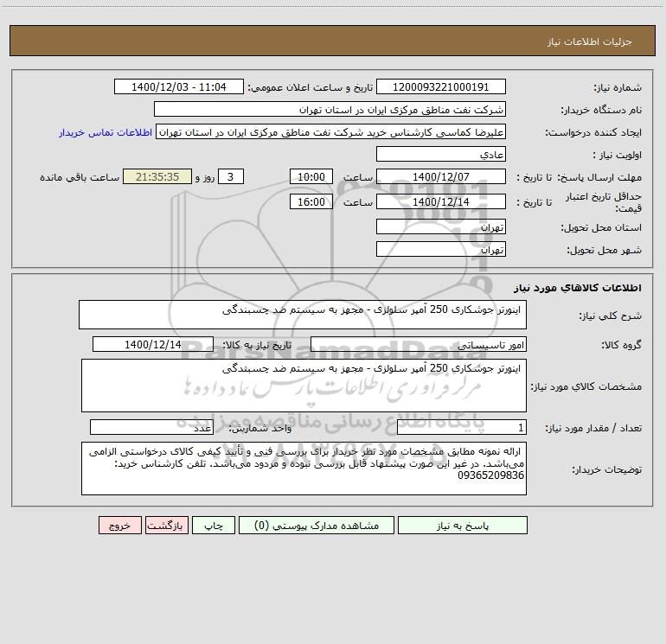Click the اطلاعات کالاهای مورد نیاز section heading
666x644 pixels.
[x=578, y=287]
